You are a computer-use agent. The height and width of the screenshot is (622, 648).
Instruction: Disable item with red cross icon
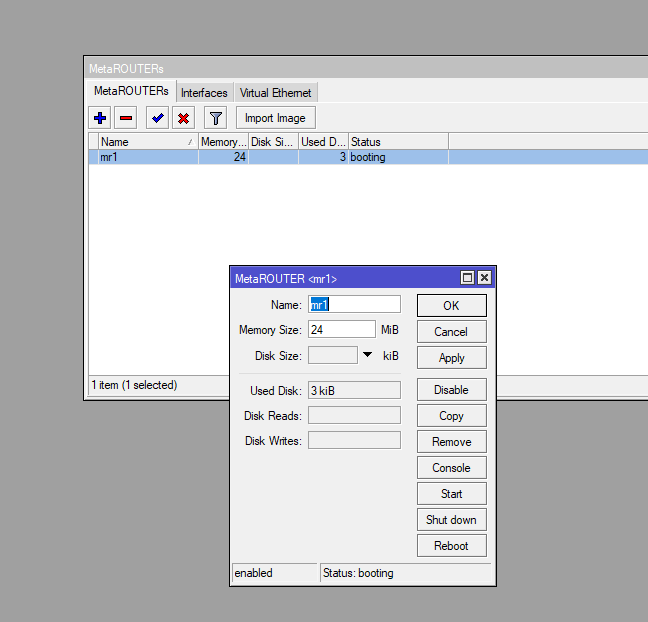pos(183,118)
